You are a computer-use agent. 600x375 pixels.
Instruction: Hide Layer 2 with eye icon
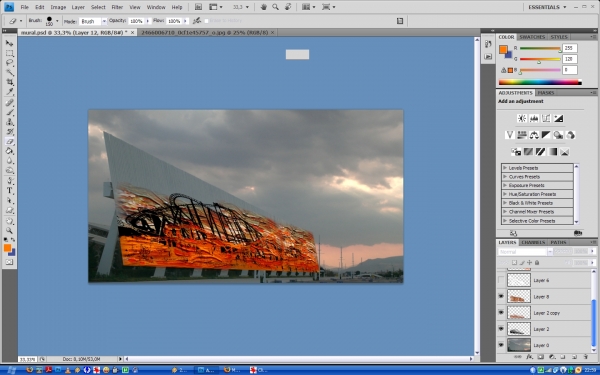[x=501, y=329]
